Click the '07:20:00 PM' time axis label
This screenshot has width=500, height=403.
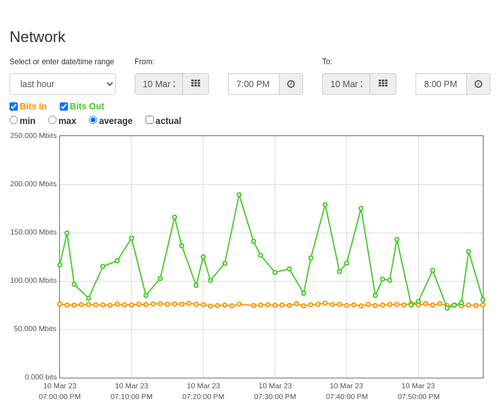click(203, 397)
